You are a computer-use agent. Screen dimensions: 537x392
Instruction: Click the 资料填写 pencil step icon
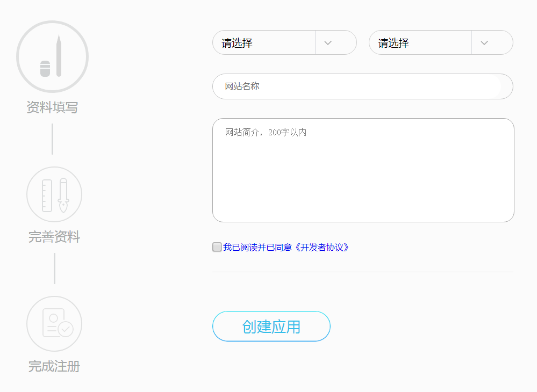click(52, 56)
